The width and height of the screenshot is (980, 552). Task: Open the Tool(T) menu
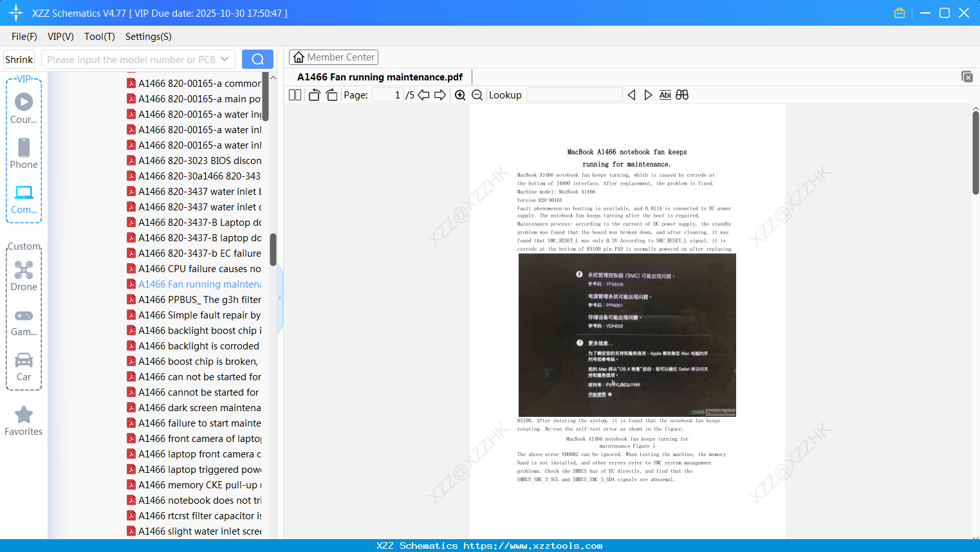[x=100, y=37]
